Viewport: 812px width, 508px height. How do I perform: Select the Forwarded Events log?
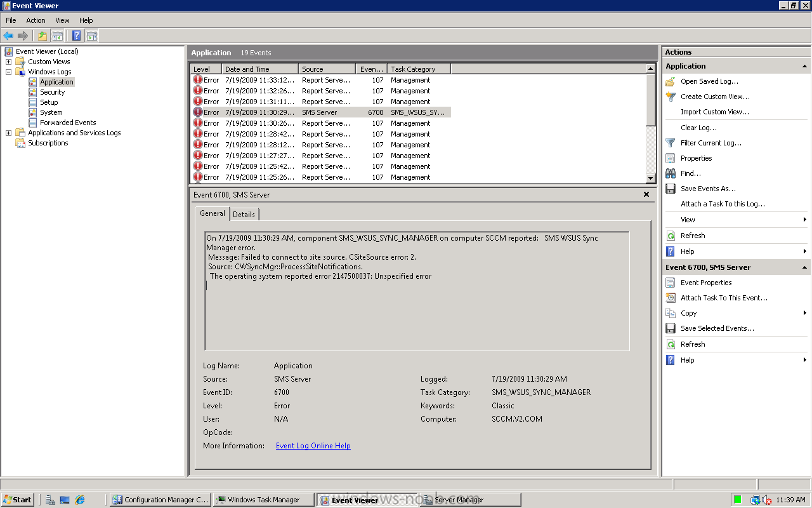(68, 123)
